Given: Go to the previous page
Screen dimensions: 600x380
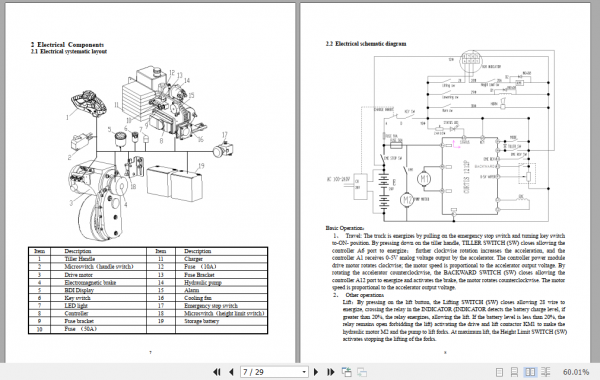Looking at the screenshot, I should click(231, 372).
